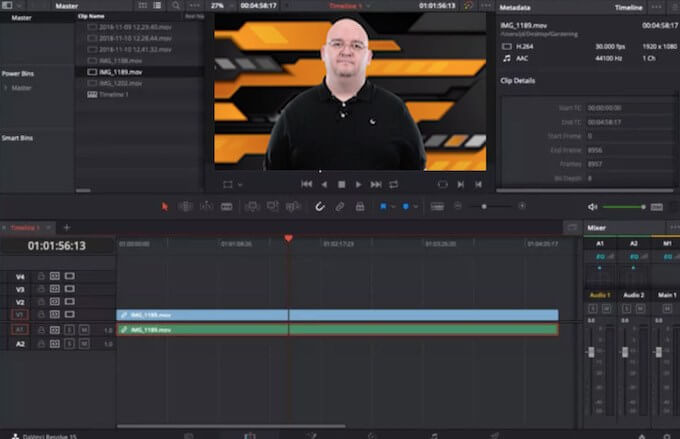Switch to the Timeline 1 tab

coord(25,228)
